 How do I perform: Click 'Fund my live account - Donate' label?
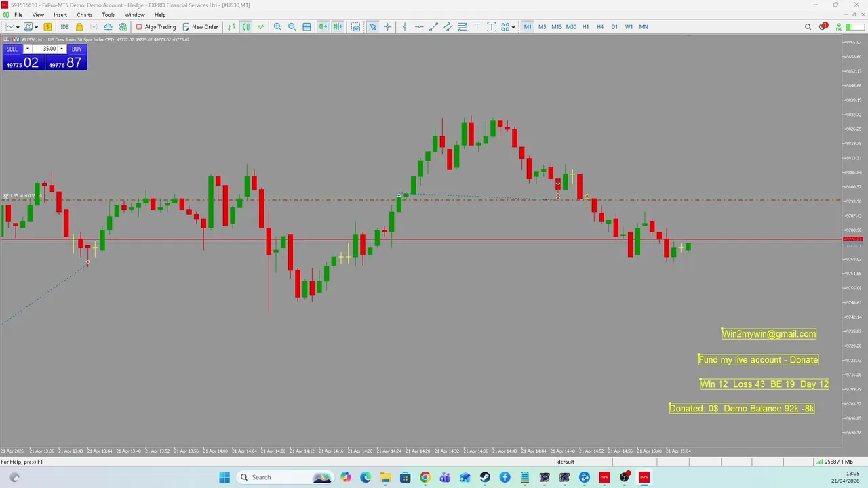click(758, 359)
